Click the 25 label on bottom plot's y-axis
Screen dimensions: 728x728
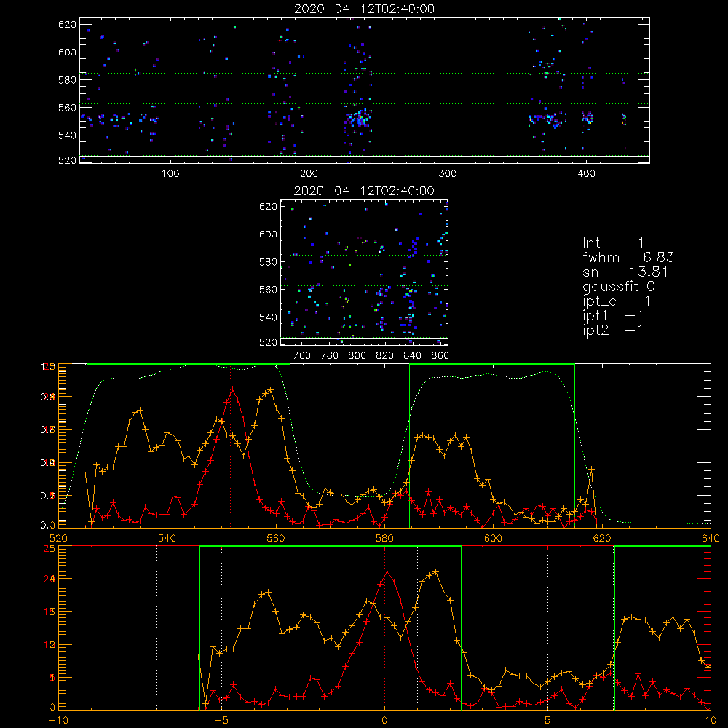pos(50,549)
